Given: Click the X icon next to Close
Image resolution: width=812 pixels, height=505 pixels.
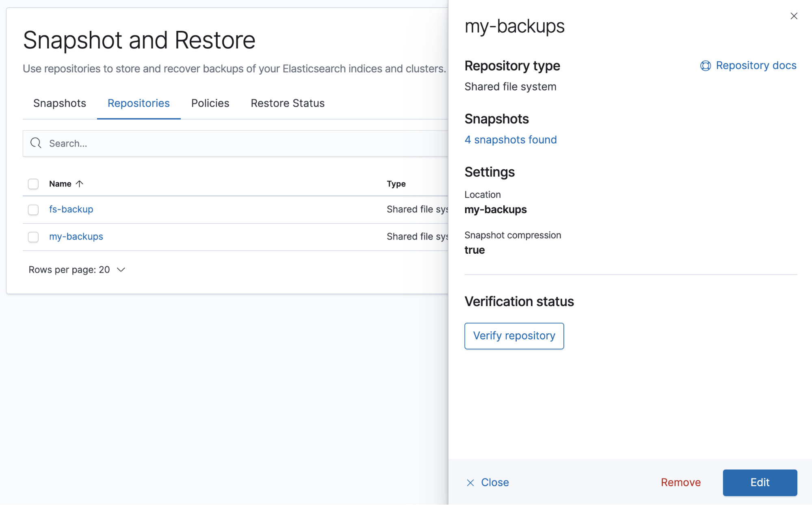Looking at the screenshot, I should (470, 483).
